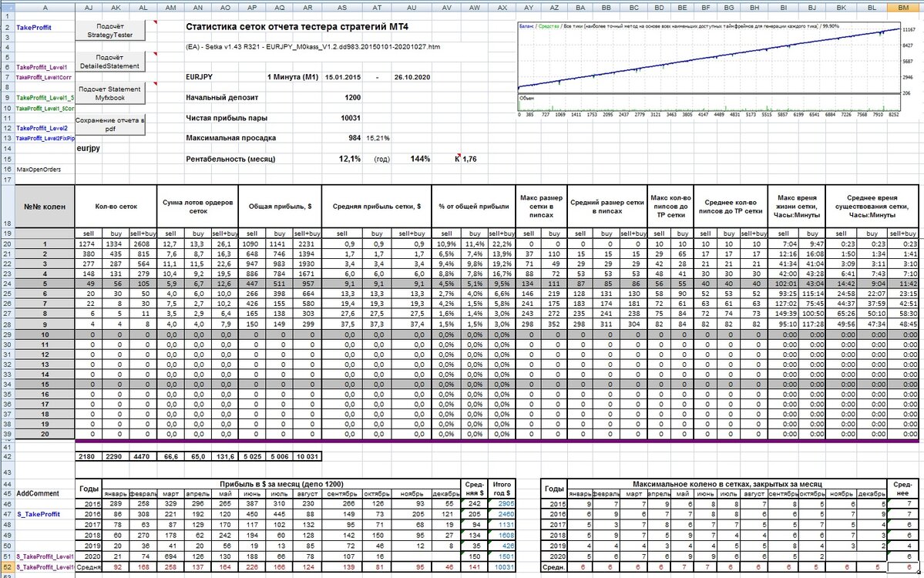Select cell TakeProffit_Level1Corr in column A
This screenshot has width=924, height=578.
44,77
